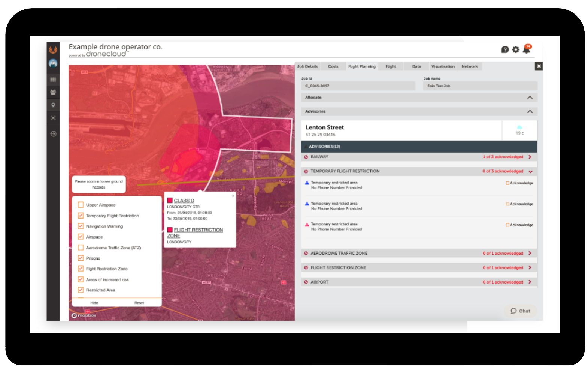Tick the Aerodrome Traffic Zone (ATZ) checkbox
588x375 pixels.
coord(81,247)
